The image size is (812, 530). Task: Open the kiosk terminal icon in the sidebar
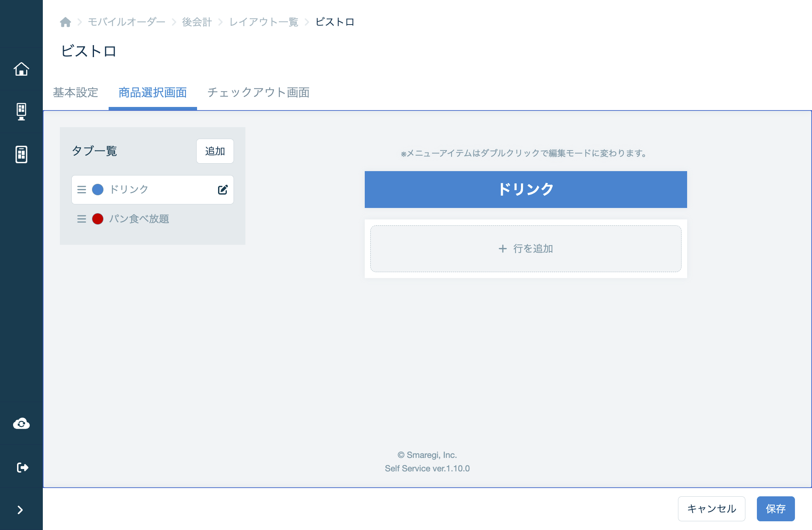21,111
